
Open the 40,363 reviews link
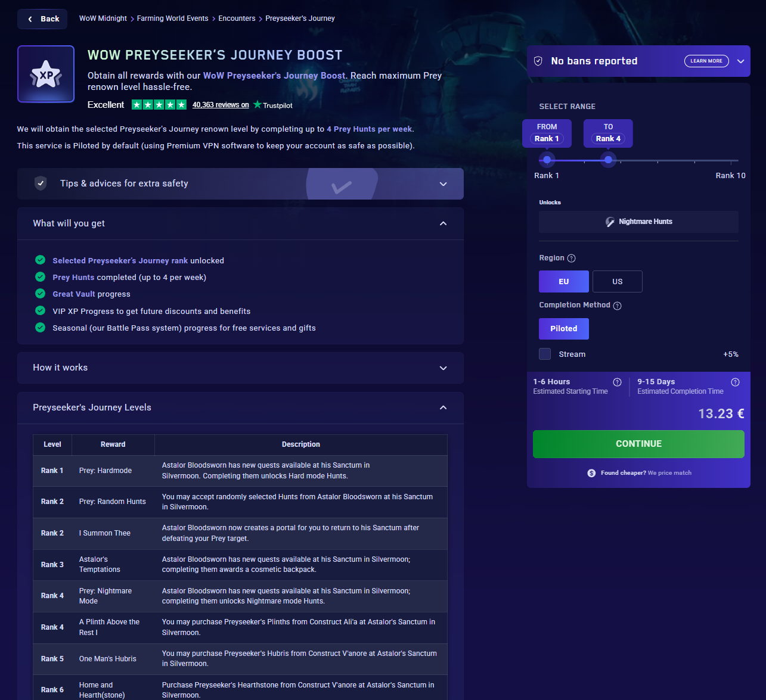click(x=221, y=105)
